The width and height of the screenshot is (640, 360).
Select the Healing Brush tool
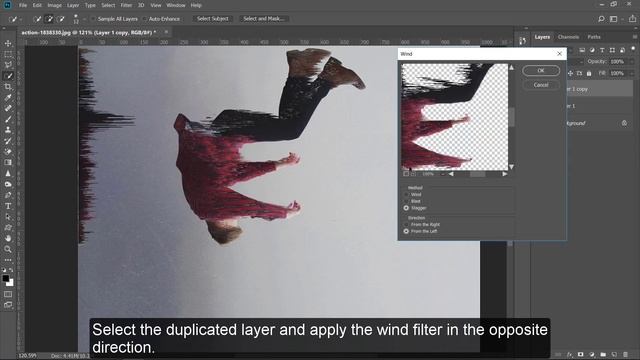tap(8, 108)
